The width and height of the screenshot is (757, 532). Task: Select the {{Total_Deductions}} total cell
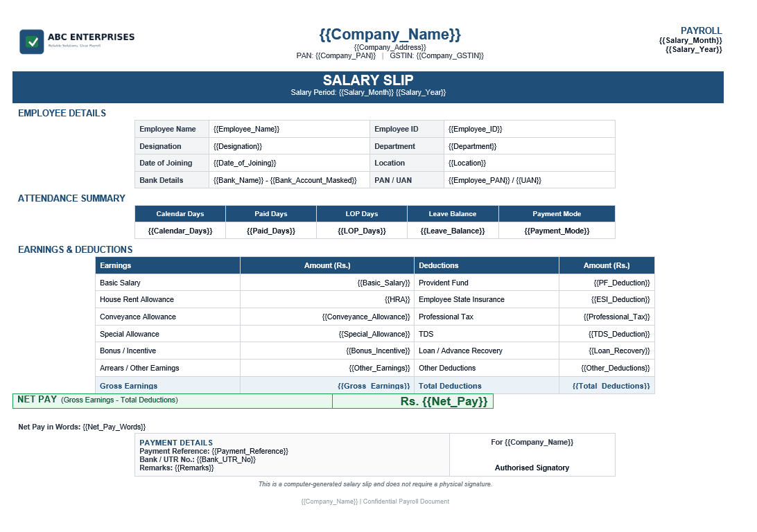click(x=607, y=385)
